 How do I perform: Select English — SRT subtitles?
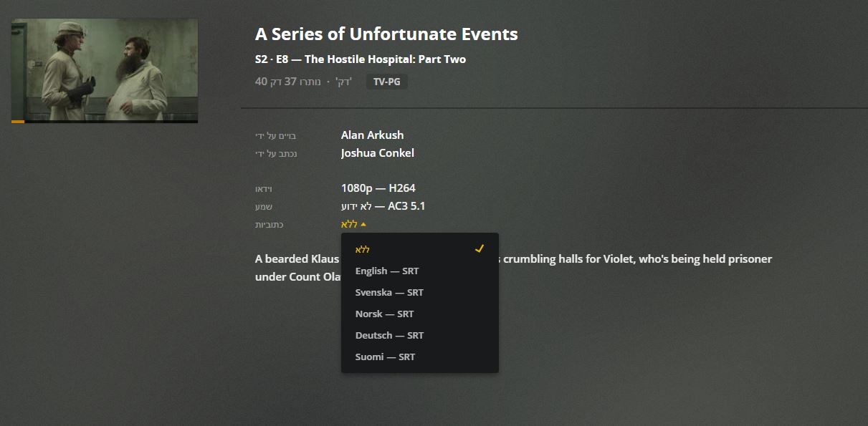coord(387,271)
